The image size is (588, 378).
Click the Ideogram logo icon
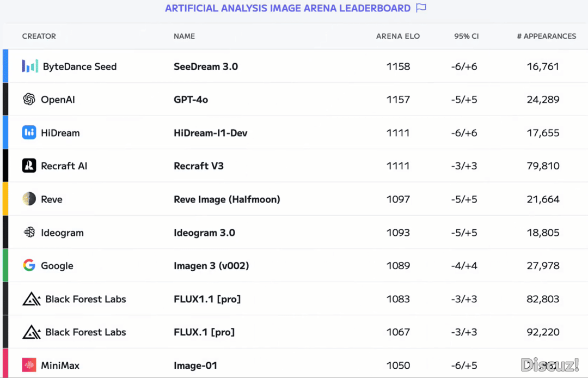coord(29,232)
